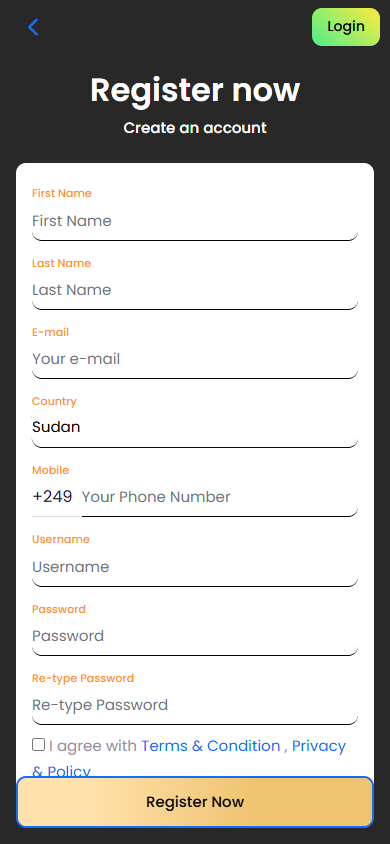Click the Username input field
The image size is (390, 844).
pos(195,567)
